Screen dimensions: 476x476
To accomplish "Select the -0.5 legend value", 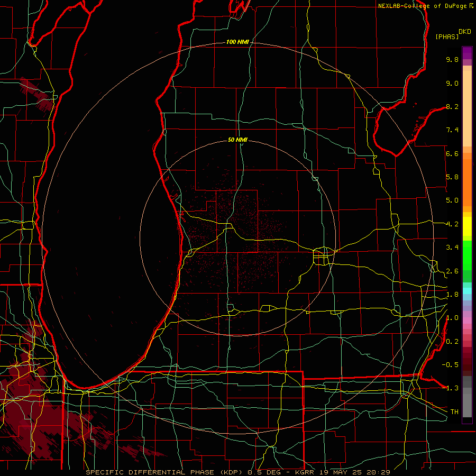I will [x=450, y=365].
